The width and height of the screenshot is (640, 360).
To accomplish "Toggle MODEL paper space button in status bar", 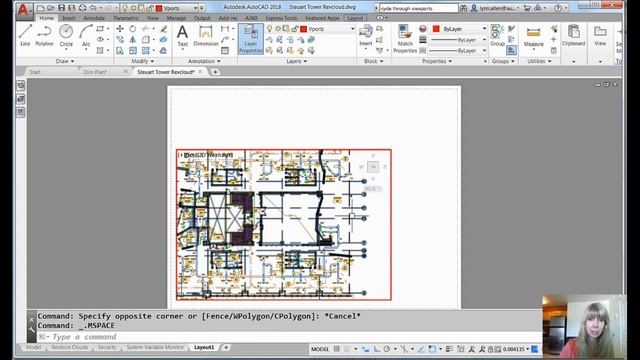I will (x=320, y=349).
